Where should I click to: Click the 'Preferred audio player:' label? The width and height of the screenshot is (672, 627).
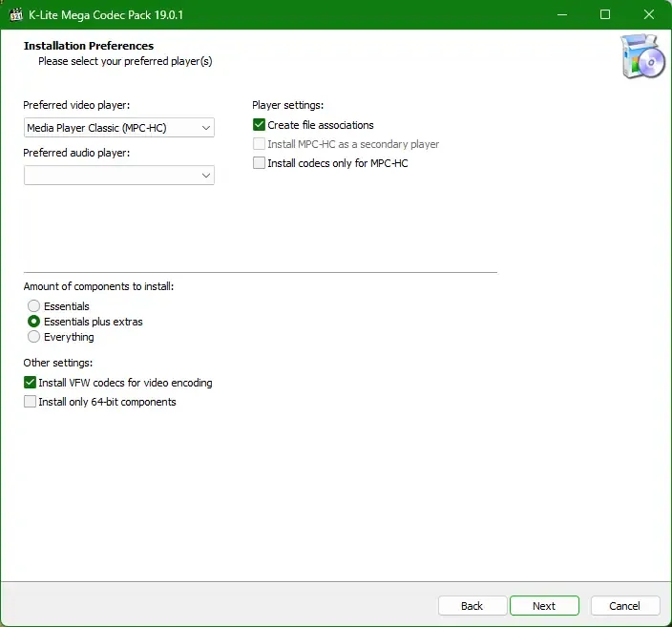coord(76,153)
